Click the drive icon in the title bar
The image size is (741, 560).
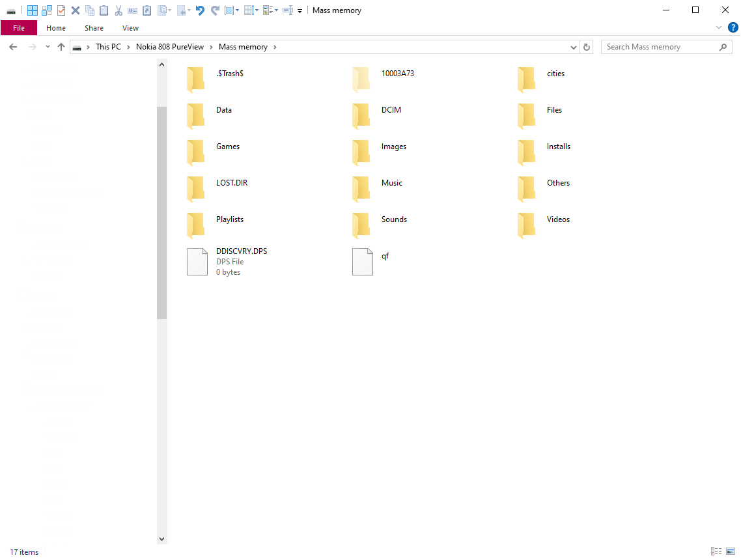(11, 11)
